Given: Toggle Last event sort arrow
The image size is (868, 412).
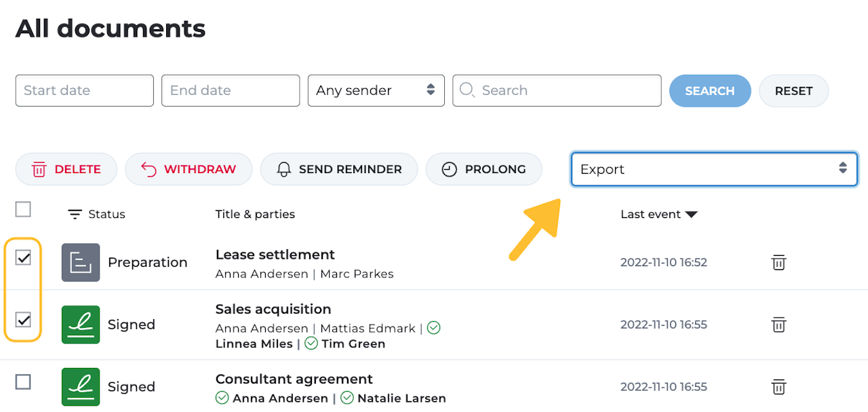Looking at the screenshot, I should 691,214.
